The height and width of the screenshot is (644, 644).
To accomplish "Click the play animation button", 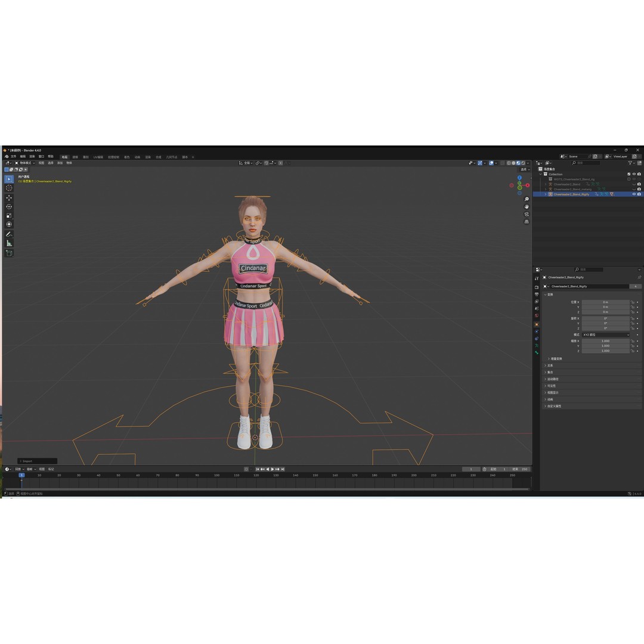I will pyautogui.click(x=273, y=469).
